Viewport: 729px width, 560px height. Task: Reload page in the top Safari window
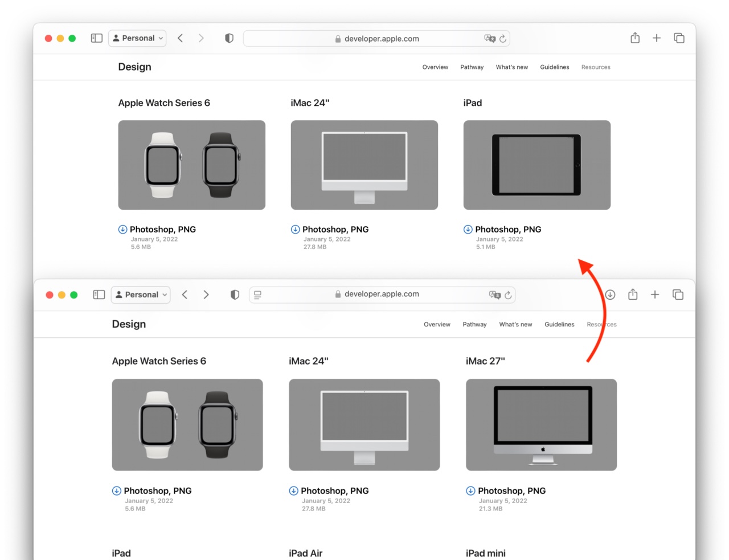click(x=503, y=39)
